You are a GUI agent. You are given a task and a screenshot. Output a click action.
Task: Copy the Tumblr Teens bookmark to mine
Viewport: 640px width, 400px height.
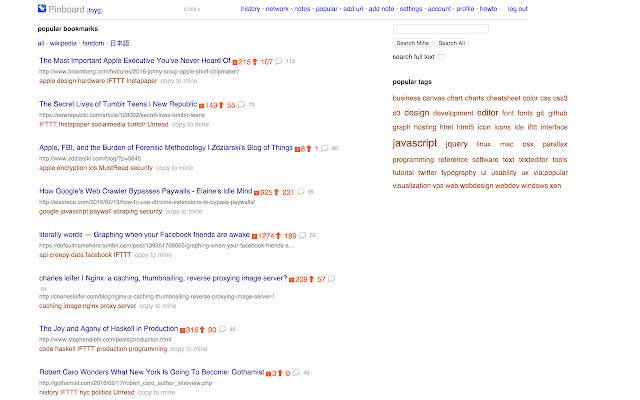pos(190,124)
